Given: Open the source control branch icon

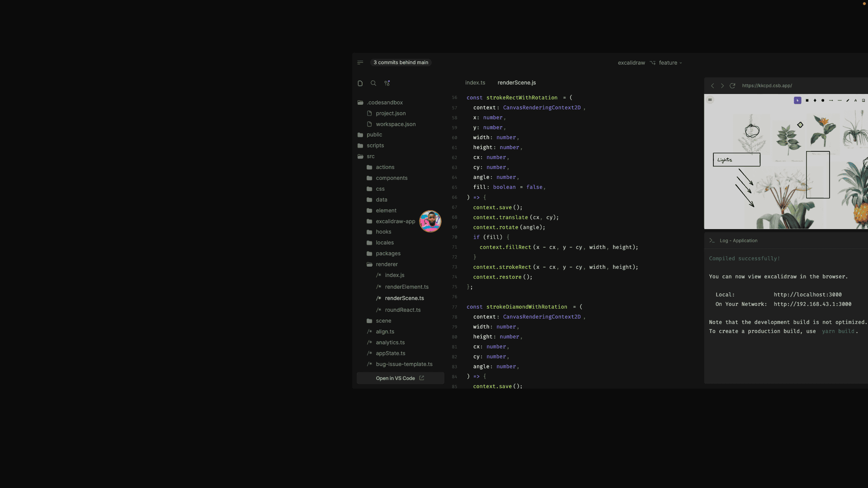Looking at the screenshot, I should (x=387, y=83).
